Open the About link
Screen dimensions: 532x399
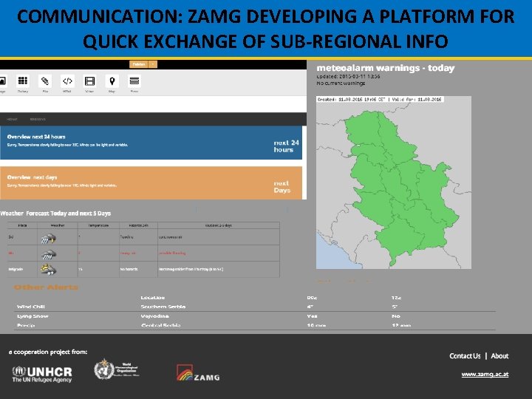click(x=499, y=356)
